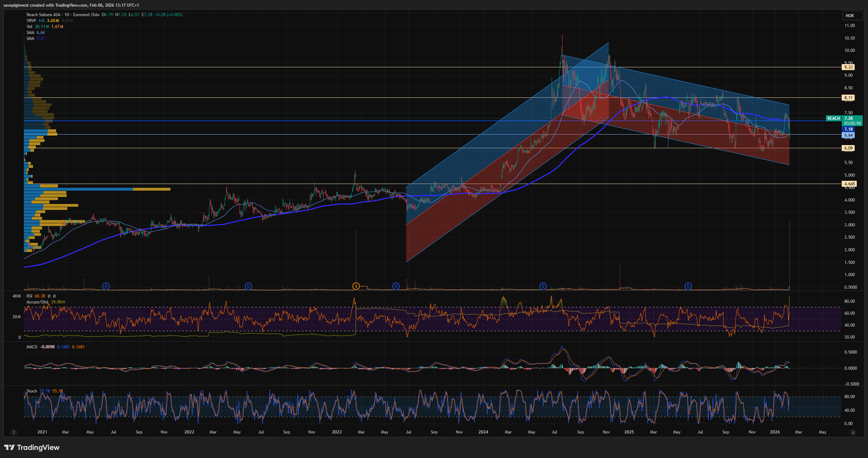Screen dimensions: 868x458
Task: Toggle the A auto-scale button
Action: (853, 432)
